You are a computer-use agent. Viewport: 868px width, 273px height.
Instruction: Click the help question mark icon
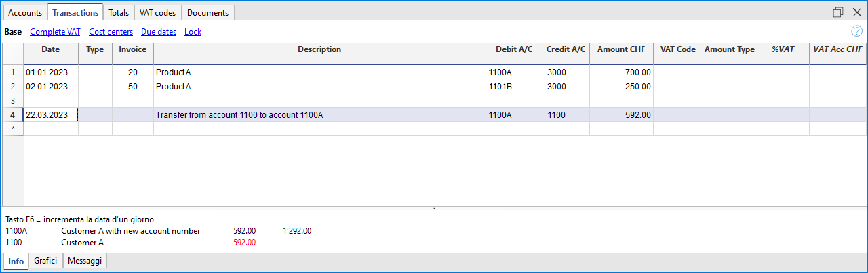pos(856,31)
